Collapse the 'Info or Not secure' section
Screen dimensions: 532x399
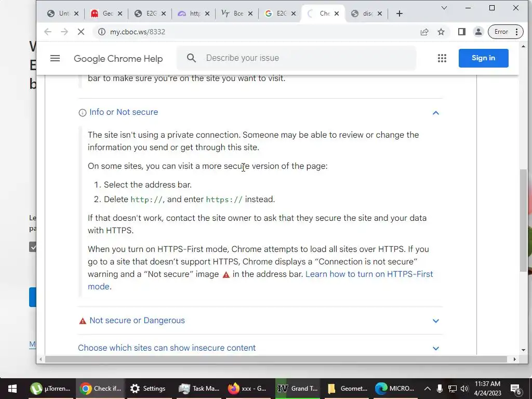[x=436, y=113]
